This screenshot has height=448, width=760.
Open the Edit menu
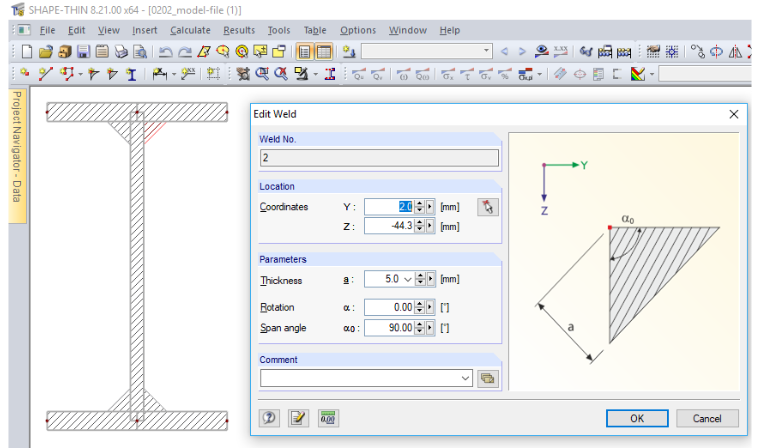pos(76,30)
